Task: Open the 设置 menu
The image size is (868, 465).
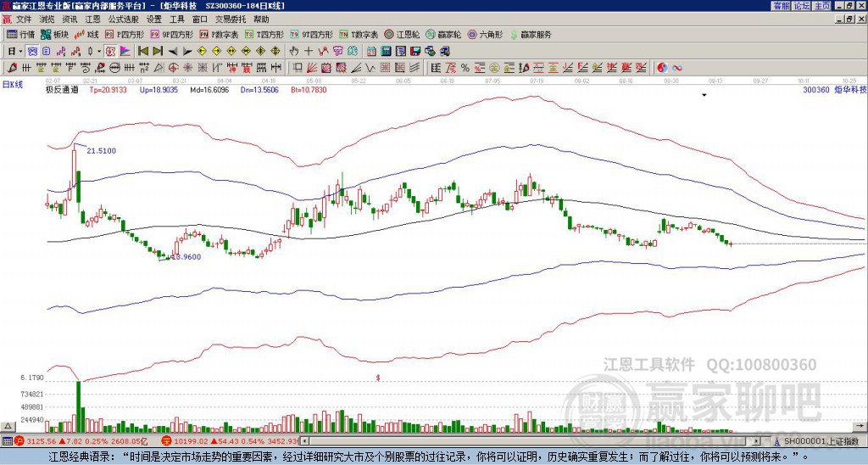Action: 154,20
